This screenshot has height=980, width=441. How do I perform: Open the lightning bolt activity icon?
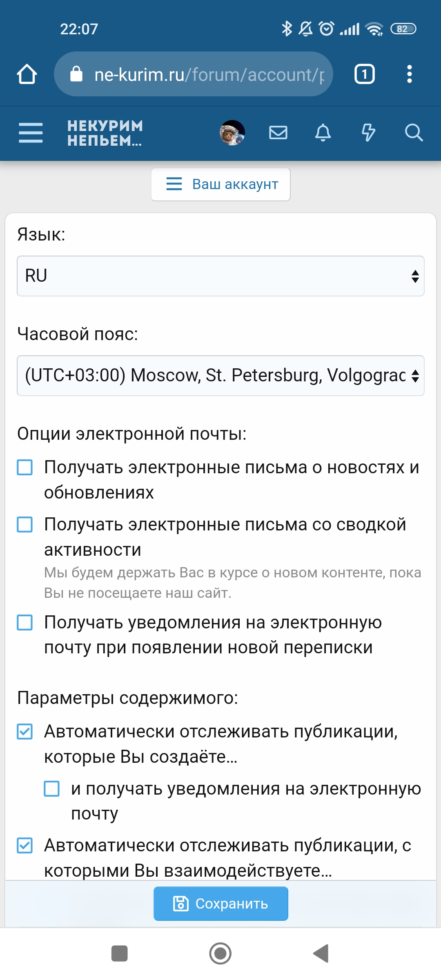(x=368, y=133)
